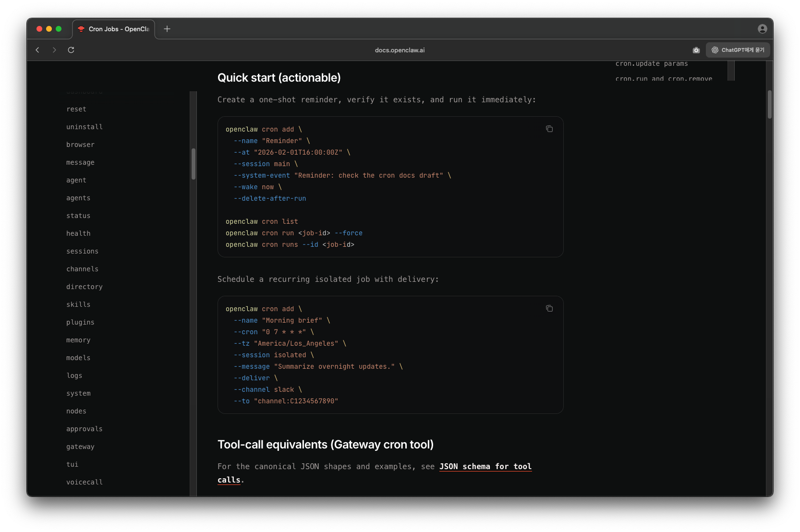
Task: Jump to cron.update params in contents
Action: [x=652, y=63]
